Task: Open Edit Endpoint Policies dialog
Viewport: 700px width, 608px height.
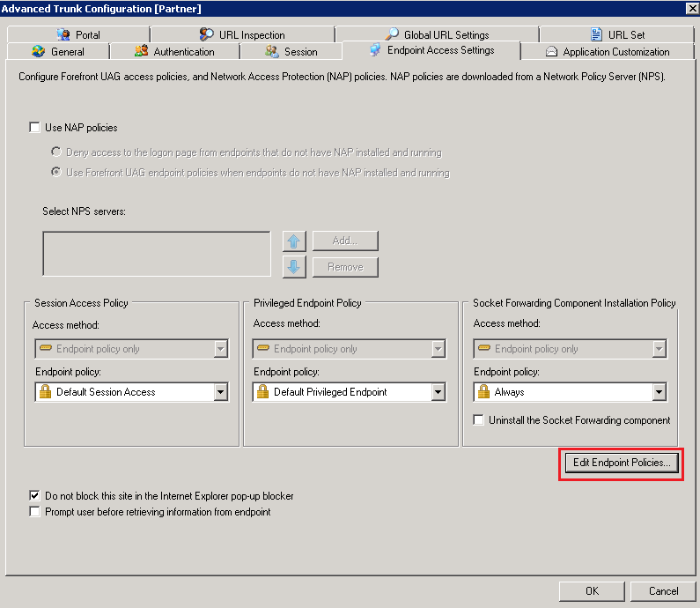Action: click(622, 463)
